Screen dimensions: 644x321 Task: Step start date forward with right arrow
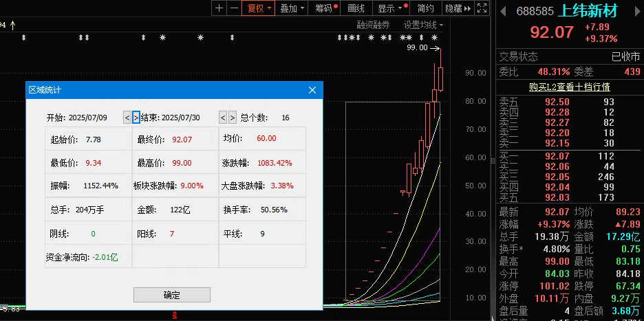(136, 118)
